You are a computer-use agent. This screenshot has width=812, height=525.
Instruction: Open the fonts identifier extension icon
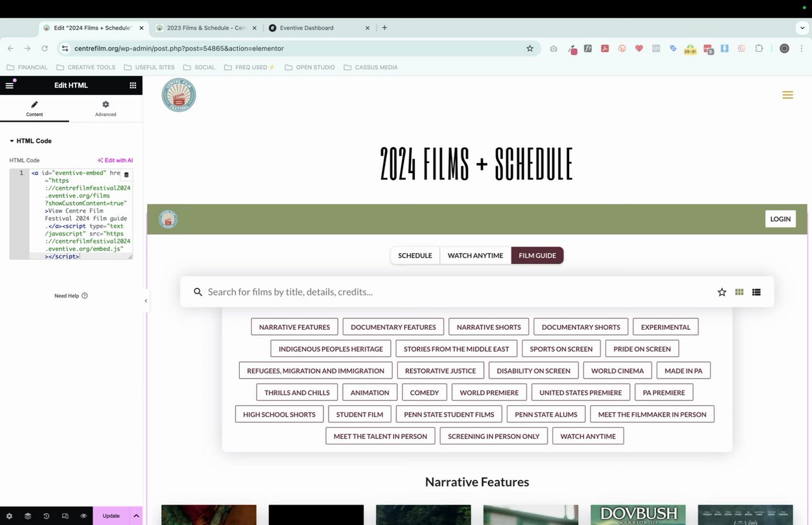[x=588, y=48]
